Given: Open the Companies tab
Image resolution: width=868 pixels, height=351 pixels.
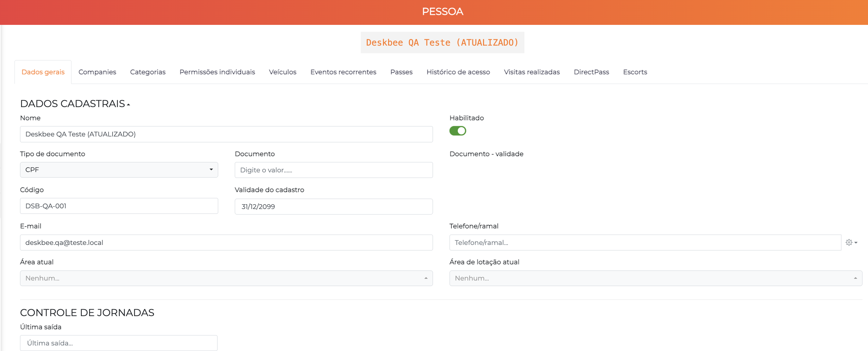Looking at the screenshot, I should (x=97, y=72).
